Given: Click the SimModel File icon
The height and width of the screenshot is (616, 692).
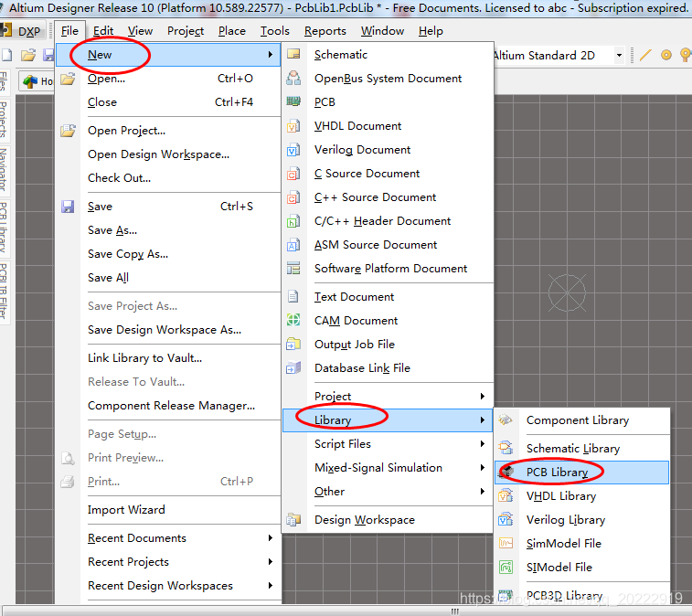Looking at the screenshot, I should (x=506, y=543).
